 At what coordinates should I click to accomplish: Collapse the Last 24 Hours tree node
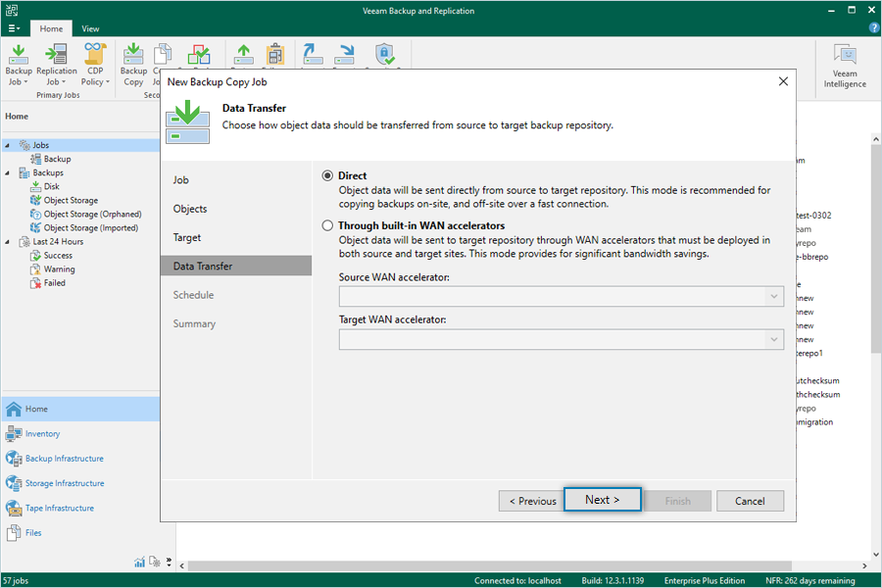7,242
